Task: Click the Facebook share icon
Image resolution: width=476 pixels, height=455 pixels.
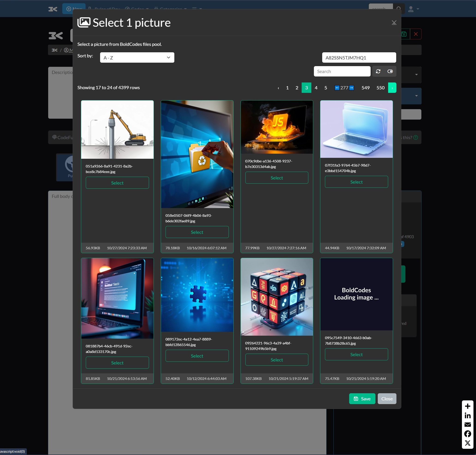Action: click(467, 434)
